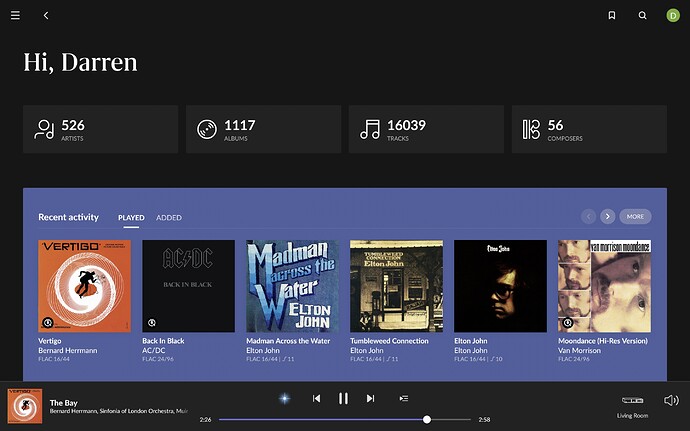This screenshot has height=431, width=690.
Task: Open the bookmarks icon
Action: (x=612, y=15)
